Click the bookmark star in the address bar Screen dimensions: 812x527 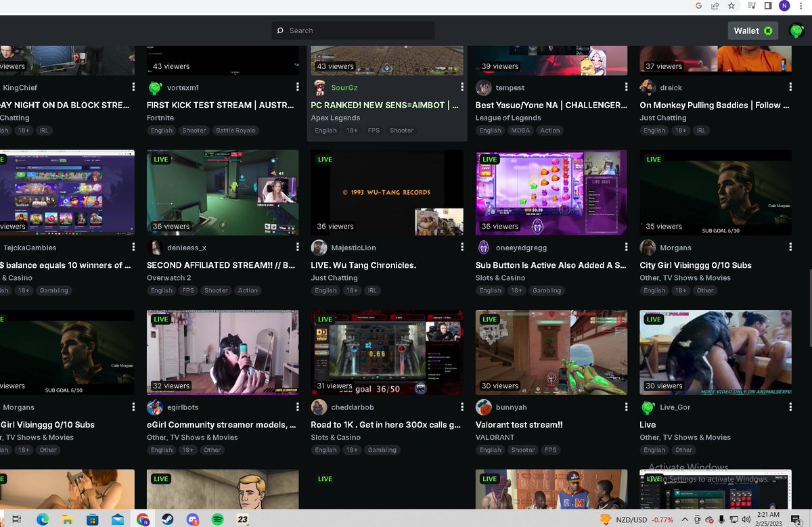[x=731, y=6]
